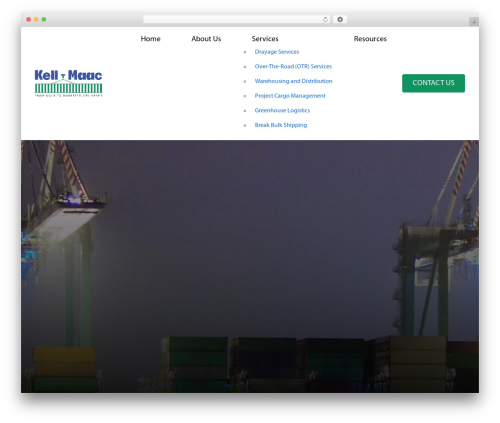Click the Kell-Maac logo
The height and width of the screenshot is (423, 500).
(68, 83)
